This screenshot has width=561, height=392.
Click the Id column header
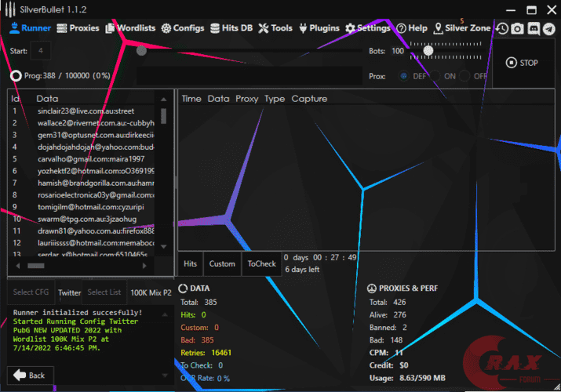[x=15, y=99]
